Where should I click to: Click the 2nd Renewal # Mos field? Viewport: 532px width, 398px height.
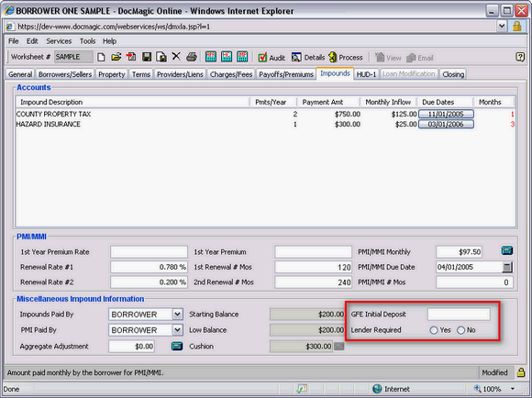click(x=313, y=282)
